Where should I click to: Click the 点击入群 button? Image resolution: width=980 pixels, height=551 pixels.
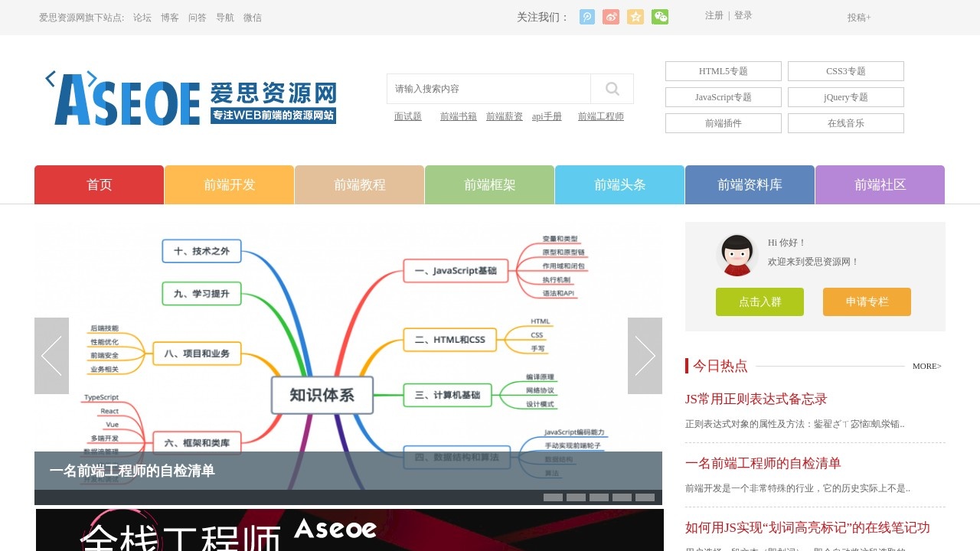pos(759,302)
